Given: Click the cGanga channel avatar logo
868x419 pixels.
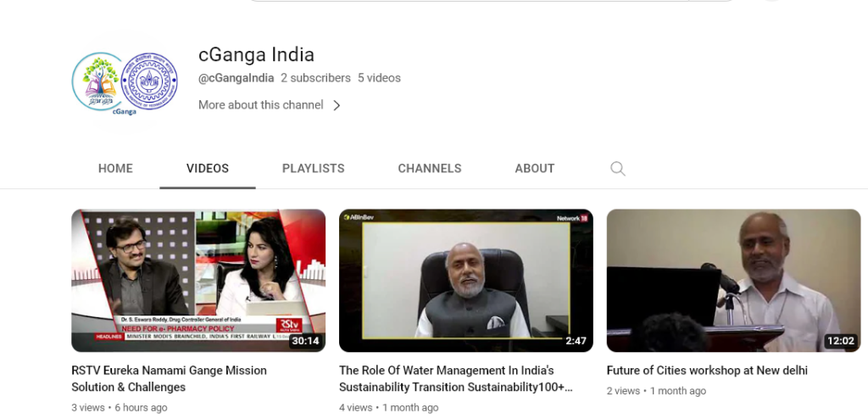Looking at the screenshot, I should tap(125, 81).
